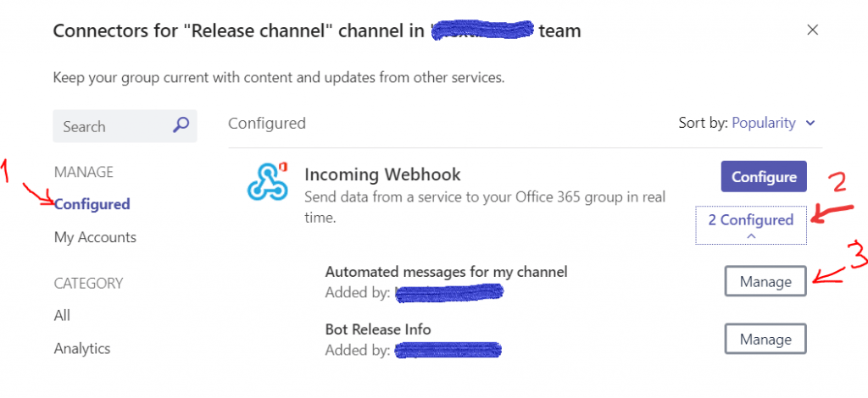Open the Sort by Popularity dropdown
This screenshot has height=398, width=868.
(763, 123)
